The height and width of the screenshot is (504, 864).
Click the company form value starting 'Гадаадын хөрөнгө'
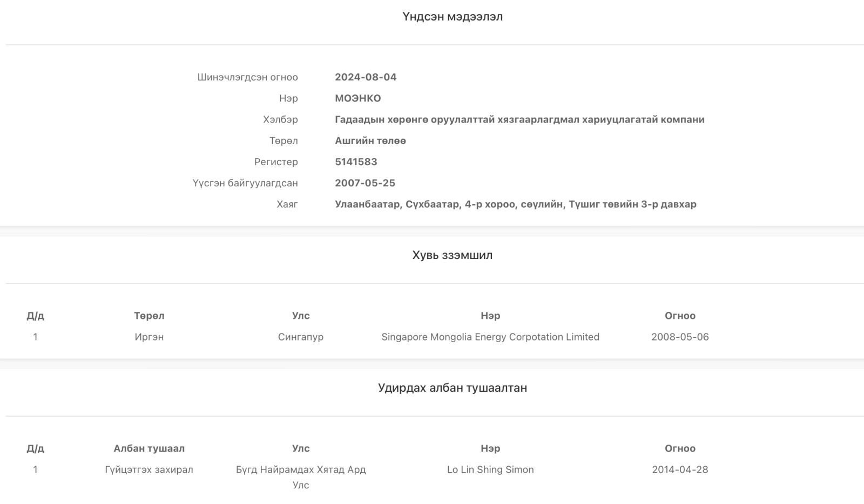(519, 120)
